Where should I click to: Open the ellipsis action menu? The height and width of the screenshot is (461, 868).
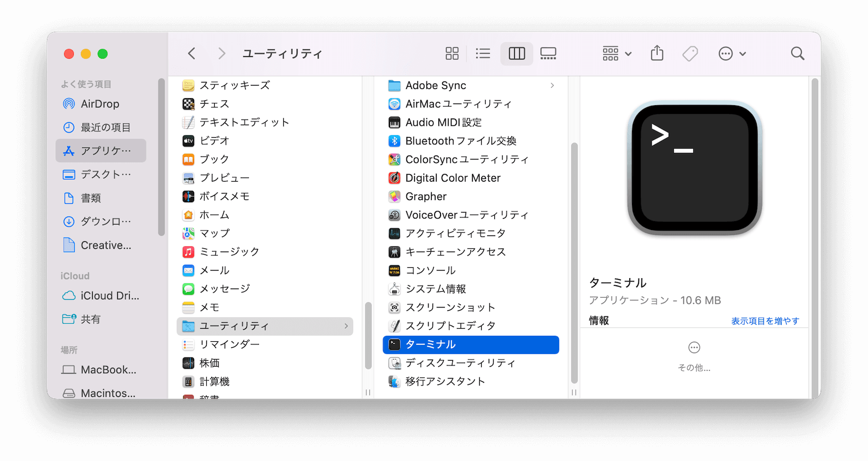tap(732, 53)
